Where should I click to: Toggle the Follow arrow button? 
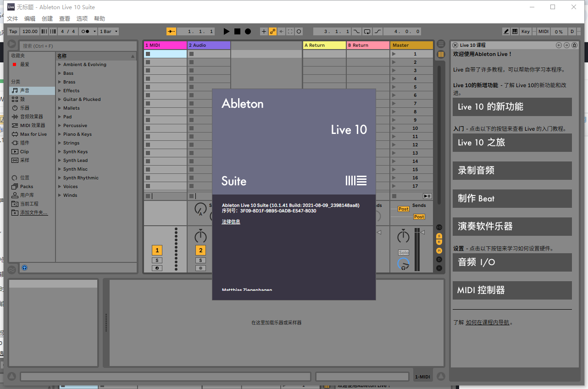coord(172,32)
